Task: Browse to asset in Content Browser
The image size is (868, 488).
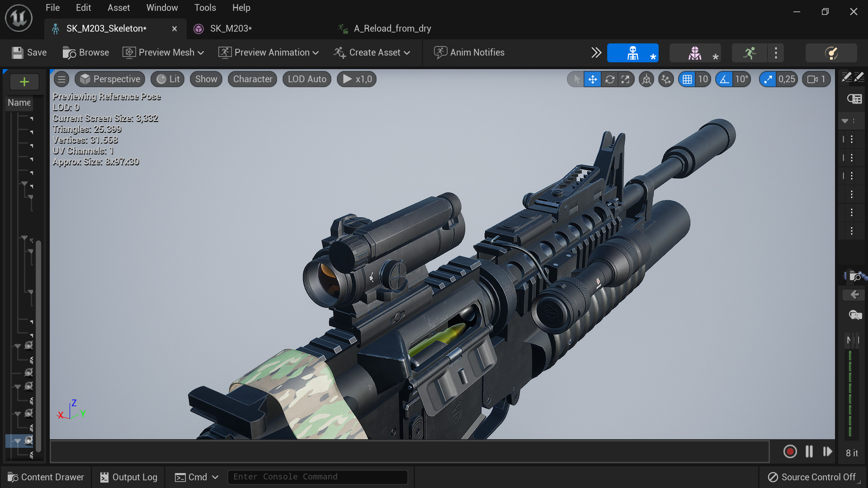Action: tap(86, 52)
